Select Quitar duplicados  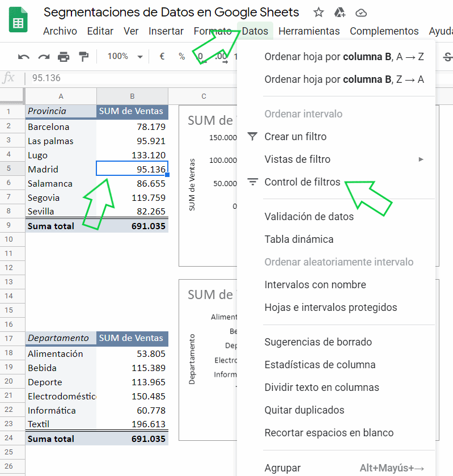pyautogui.click(x=336, y=410)
